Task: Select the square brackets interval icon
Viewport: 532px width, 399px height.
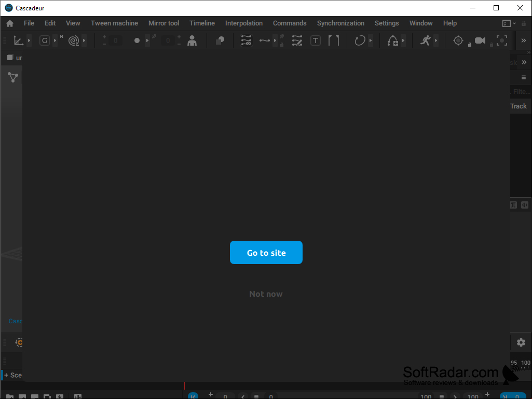Action: tap(334, 40)
